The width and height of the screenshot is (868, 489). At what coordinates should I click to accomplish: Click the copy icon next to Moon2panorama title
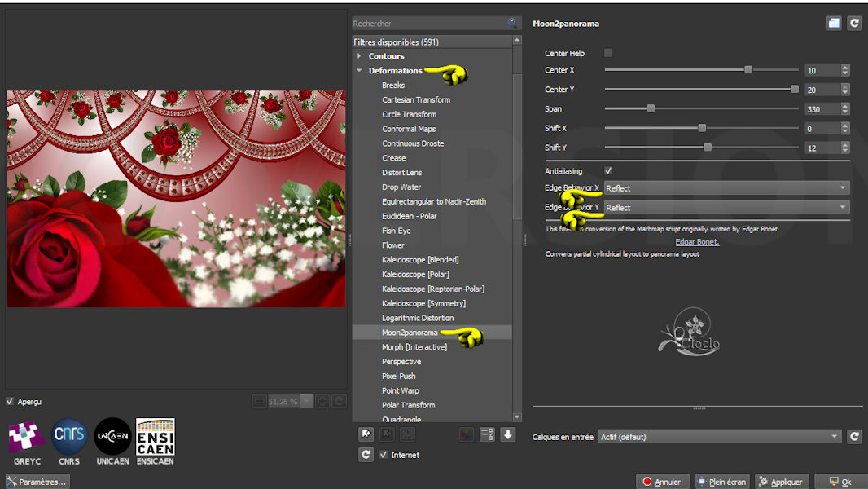(833, 24)
